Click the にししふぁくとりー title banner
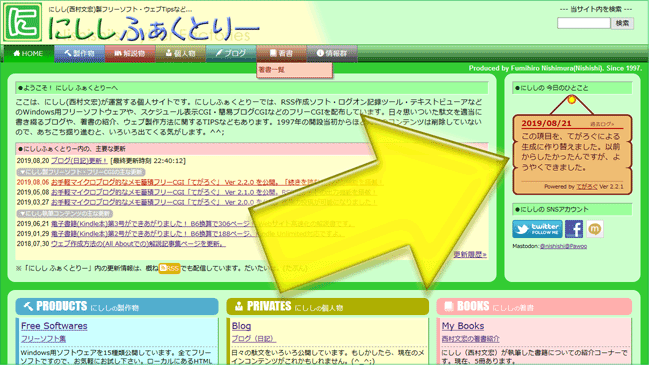The image size is (649, 365). pyautogui.click(x=154, y=29)
